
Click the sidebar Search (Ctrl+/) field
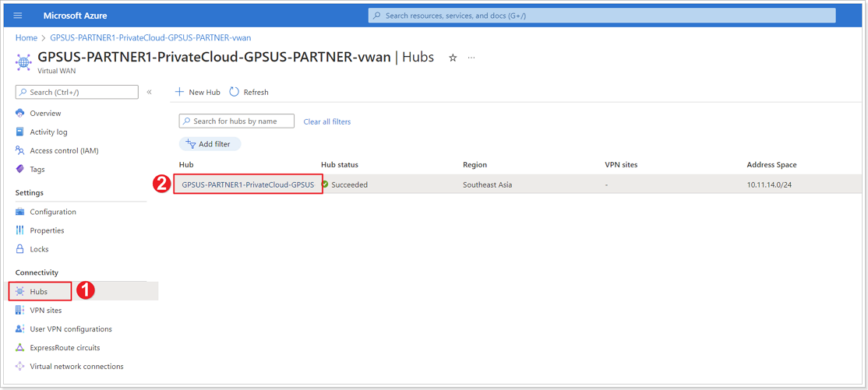tap(77, 93)
